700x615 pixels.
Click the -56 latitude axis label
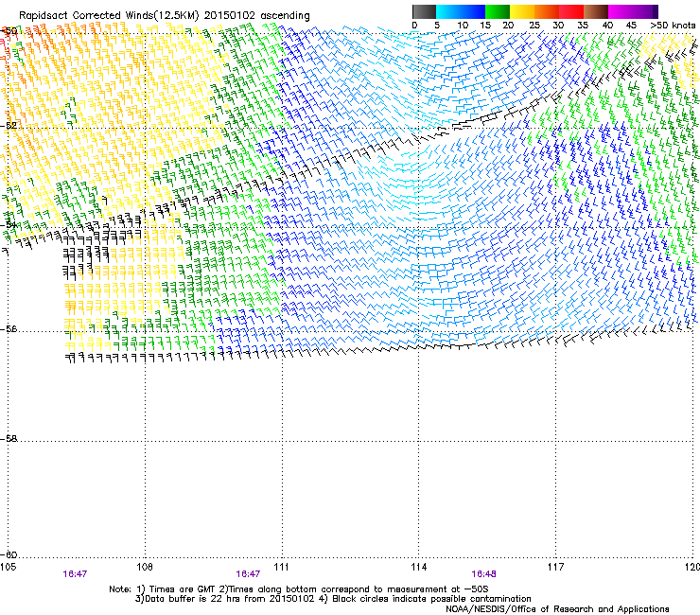coord(9,329)
